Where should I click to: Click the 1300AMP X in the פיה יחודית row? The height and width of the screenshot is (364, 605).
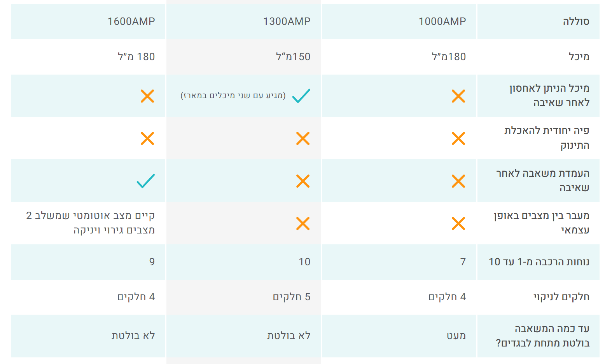303,138
